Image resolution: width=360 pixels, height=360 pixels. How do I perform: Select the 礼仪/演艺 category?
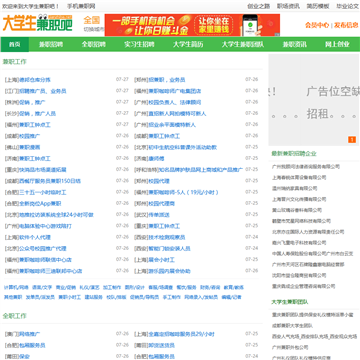(x=89, y=287)
